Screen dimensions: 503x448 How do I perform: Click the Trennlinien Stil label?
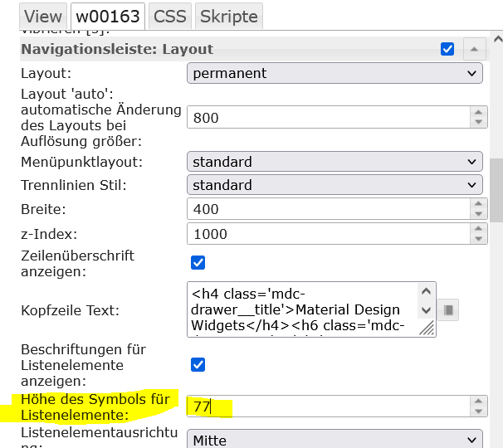(74, 185)
